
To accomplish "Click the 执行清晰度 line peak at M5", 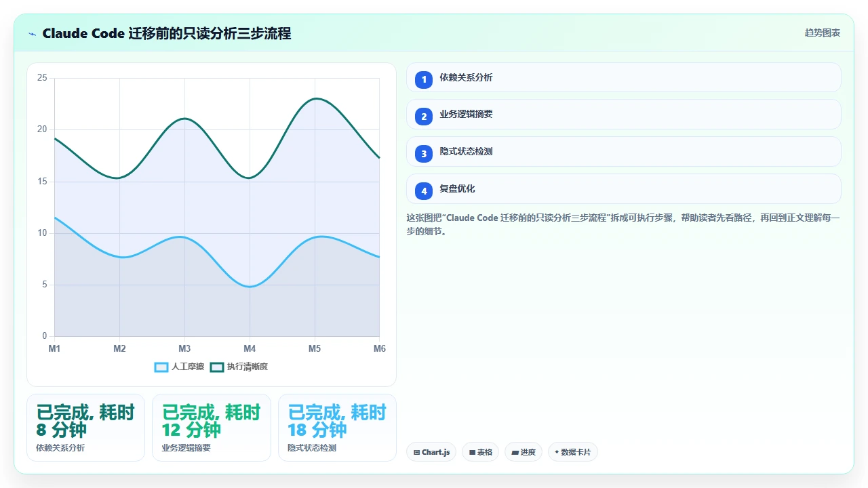I will (315, 99).
